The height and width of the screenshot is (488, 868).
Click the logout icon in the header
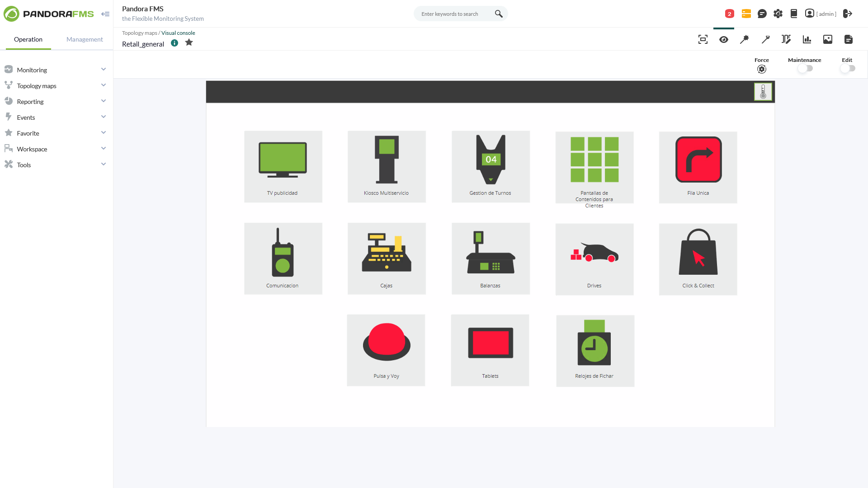tap(848, 14)
